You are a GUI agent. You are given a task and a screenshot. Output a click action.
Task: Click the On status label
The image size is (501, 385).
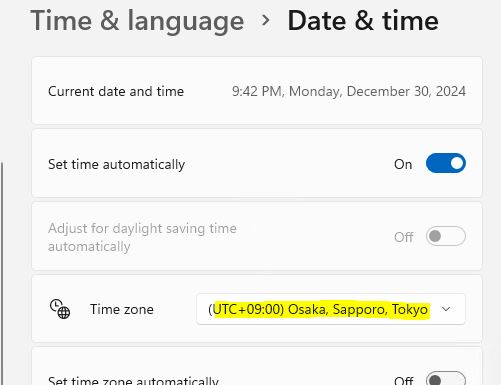[403, 164]
